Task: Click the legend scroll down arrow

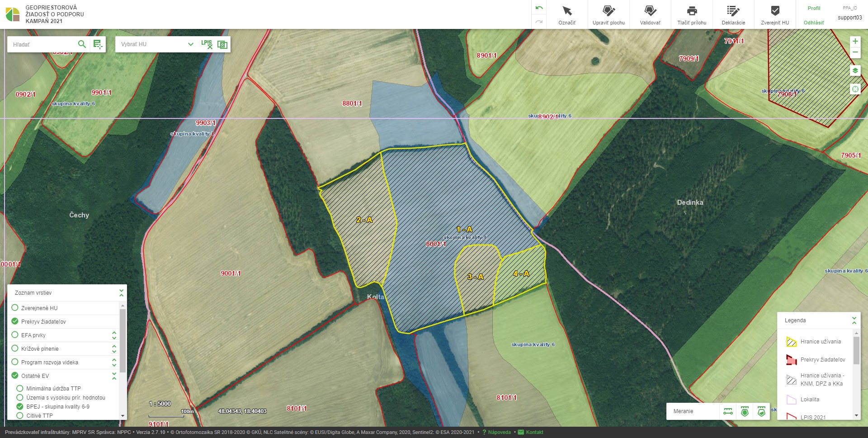Action: tap(856, 415)
